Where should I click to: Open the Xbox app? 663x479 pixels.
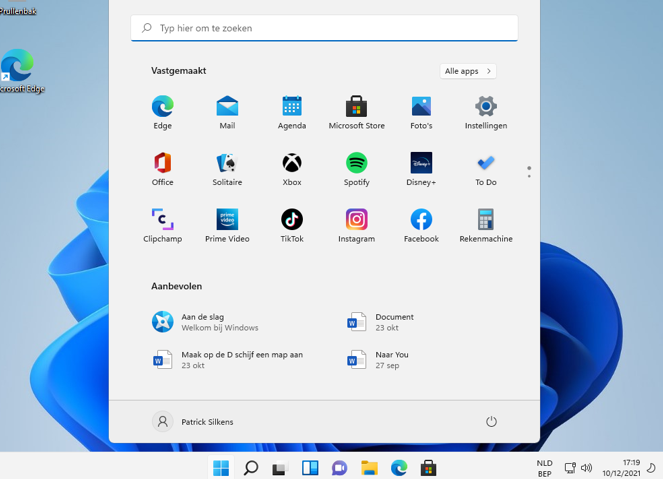[x=292, y=169]
